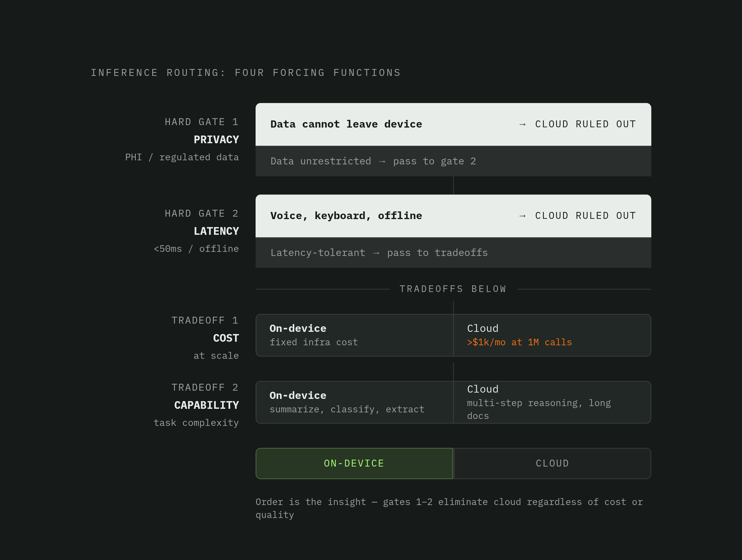Click 'Latency-tolerant → pass to tradeoffs' row
The width and height of the screenshot is (742, 560).
click(x=453, y=253)
